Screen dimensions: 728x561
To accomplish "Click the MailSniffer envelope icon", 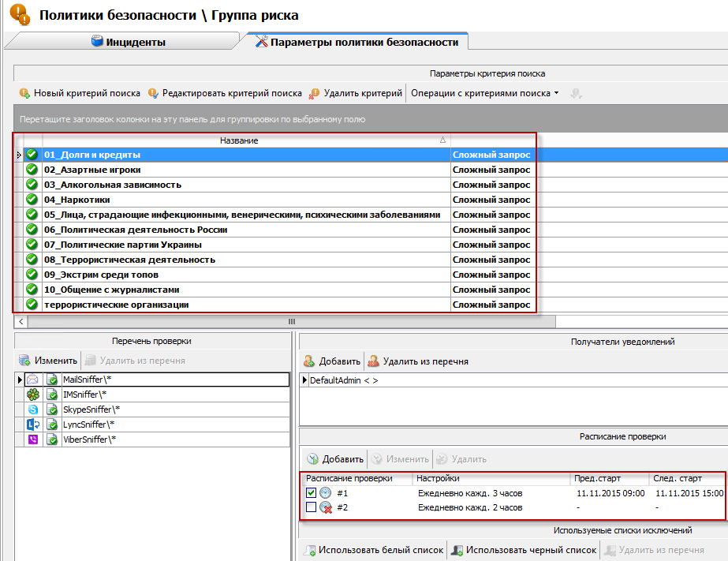I will (32, 380).
